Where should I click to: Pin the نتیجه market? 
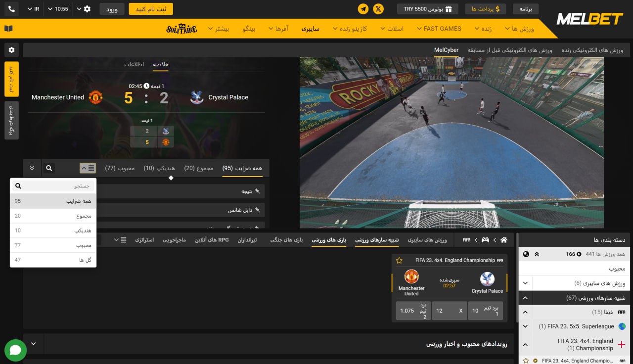(x=257, y=191)
